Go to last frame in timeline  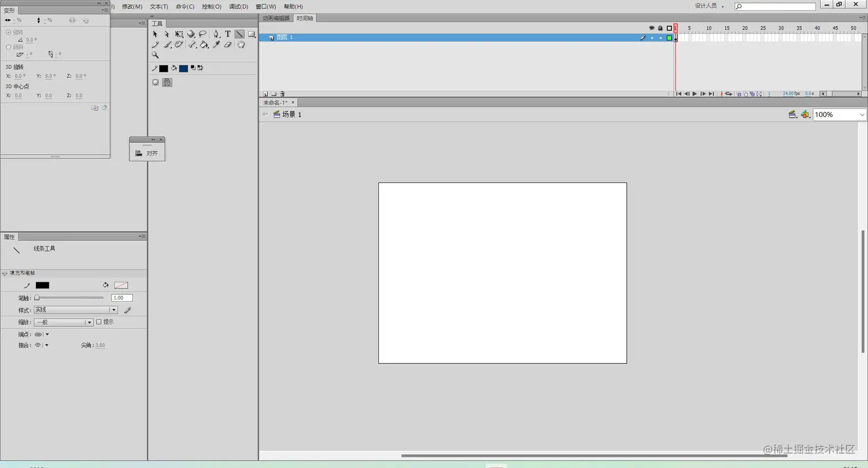(711, 93)
